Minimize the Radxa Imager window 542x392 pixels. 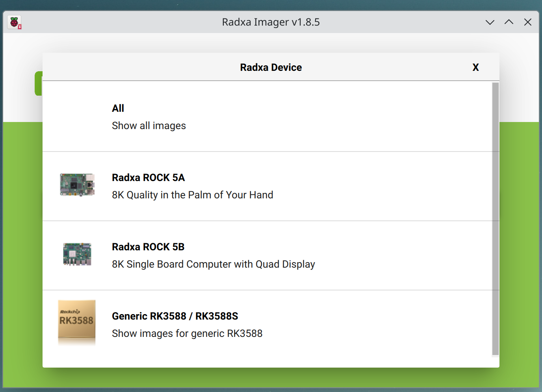coord(490,22)
